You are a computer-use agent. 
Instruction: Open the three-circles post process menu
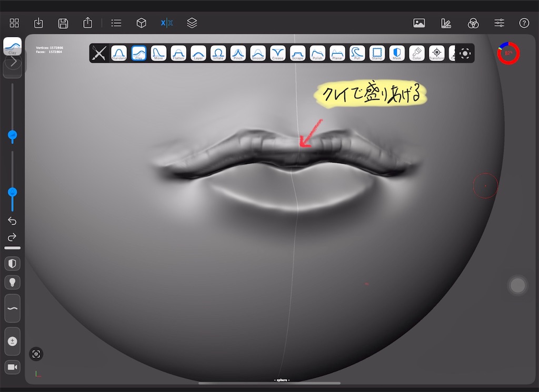click(x=473, y=23)
